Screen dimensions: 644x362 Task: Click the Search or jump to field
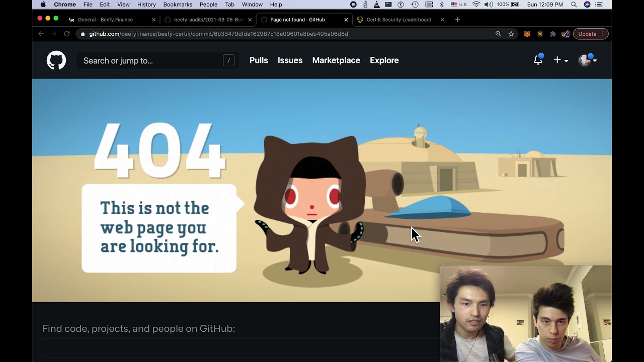[157, 60]
